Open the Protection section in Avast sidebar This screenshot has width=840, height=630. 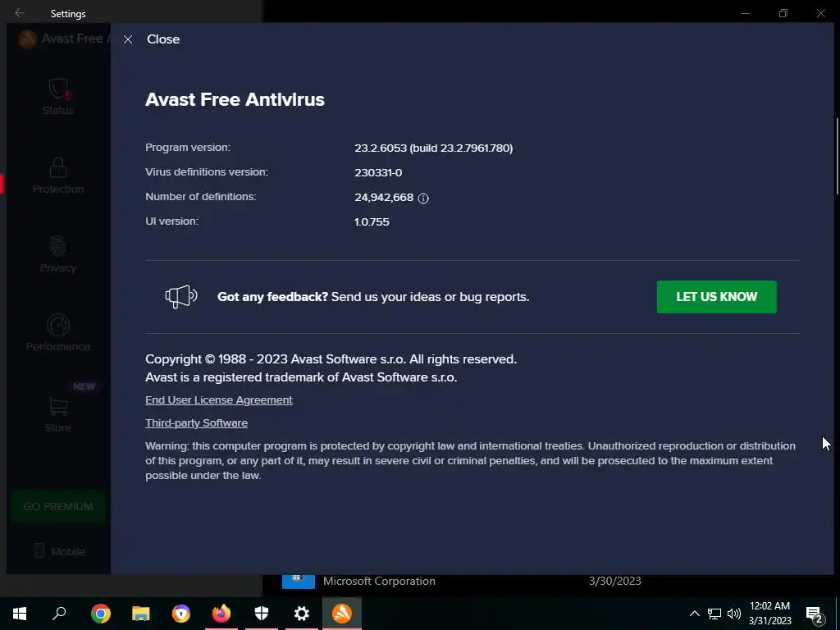click(58, 176)
